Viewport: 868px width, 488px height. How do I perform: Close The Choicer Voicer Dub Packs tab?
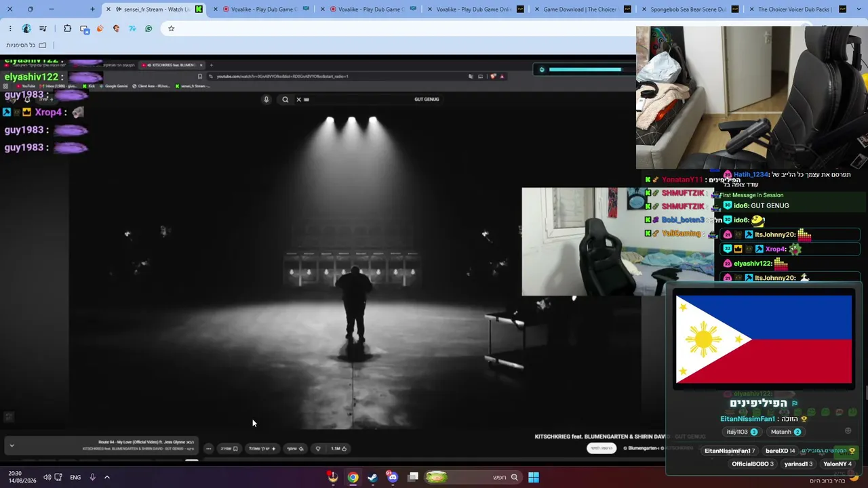click(x=750, y=9)
